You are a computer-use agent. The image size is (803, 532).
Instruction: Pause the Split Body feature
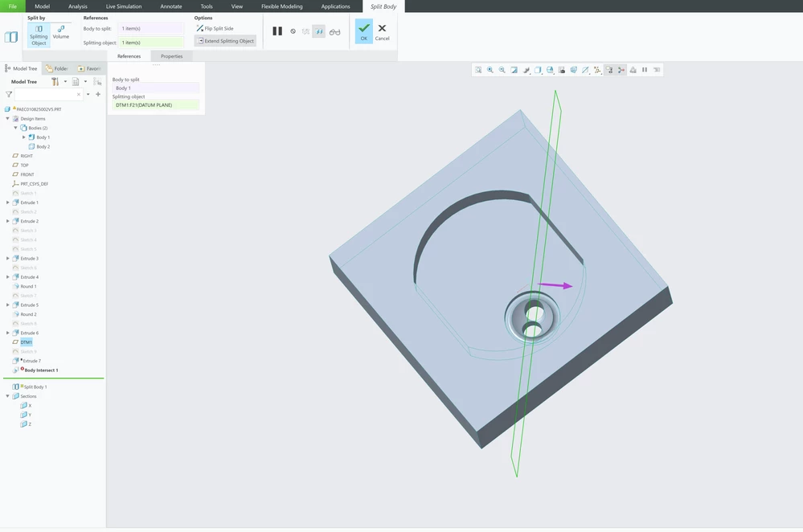(277, 31)
